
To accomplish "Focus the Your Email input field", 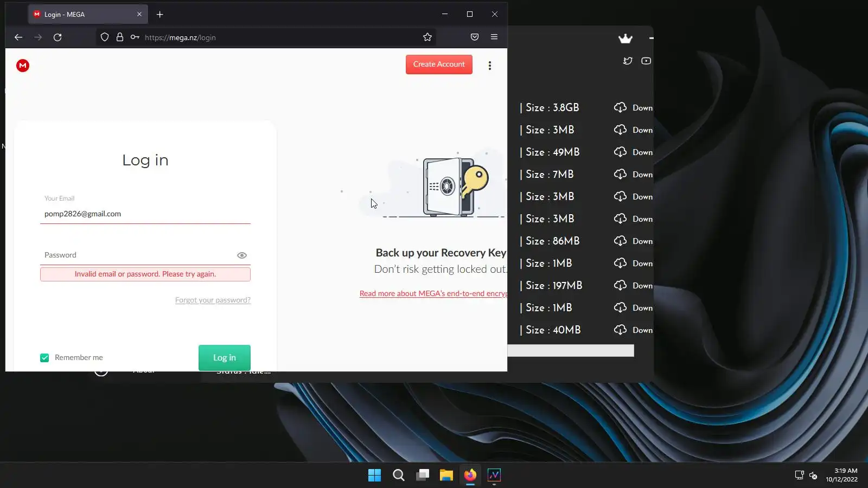I will point(145,214).
